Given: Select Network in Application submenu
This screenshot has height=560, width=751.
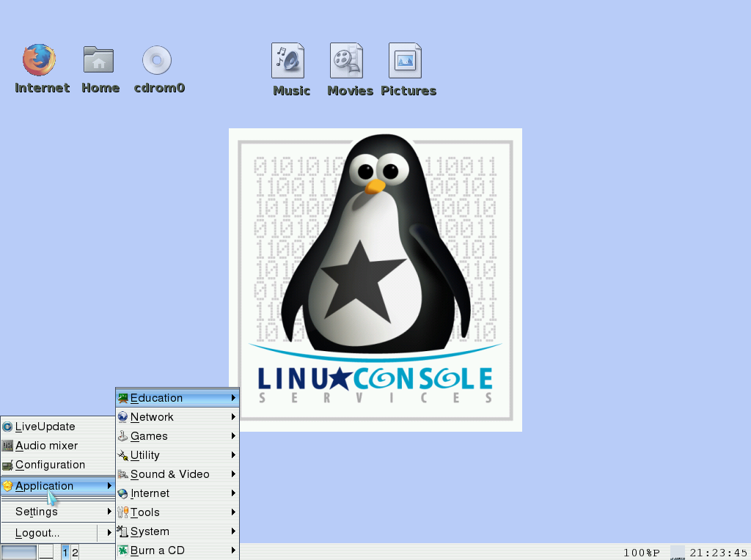Looking at the screenshot, I should (x=177, y=417).
